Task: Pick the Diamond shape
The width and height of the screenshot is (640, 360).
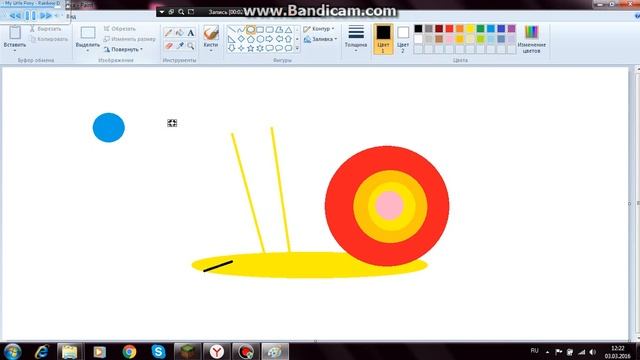Action: [241, 39]
